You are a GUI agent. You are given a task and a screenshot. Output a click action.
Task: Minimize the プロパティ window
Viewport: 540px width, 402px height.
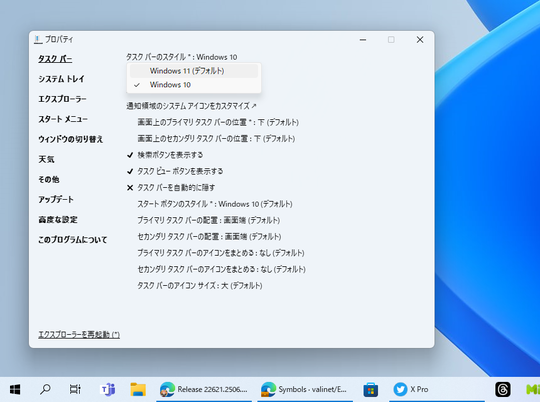point(363,40)
